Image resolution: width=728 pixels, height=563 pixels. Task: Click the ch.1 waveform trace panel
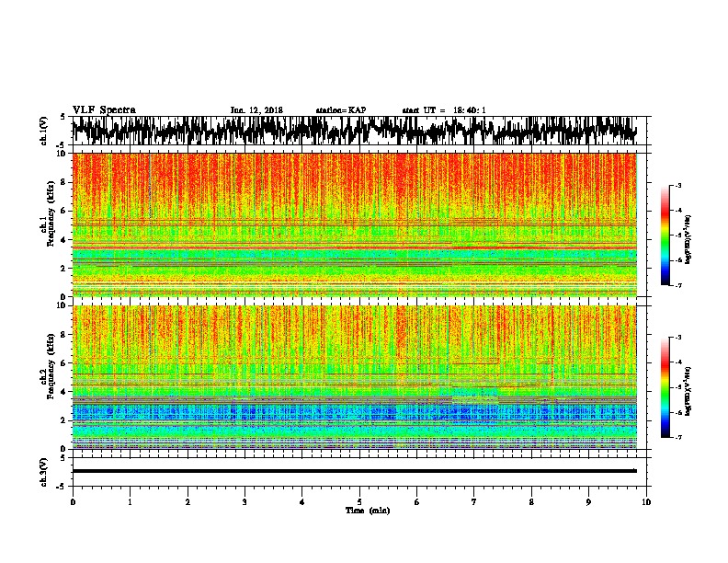coord(359,131)
